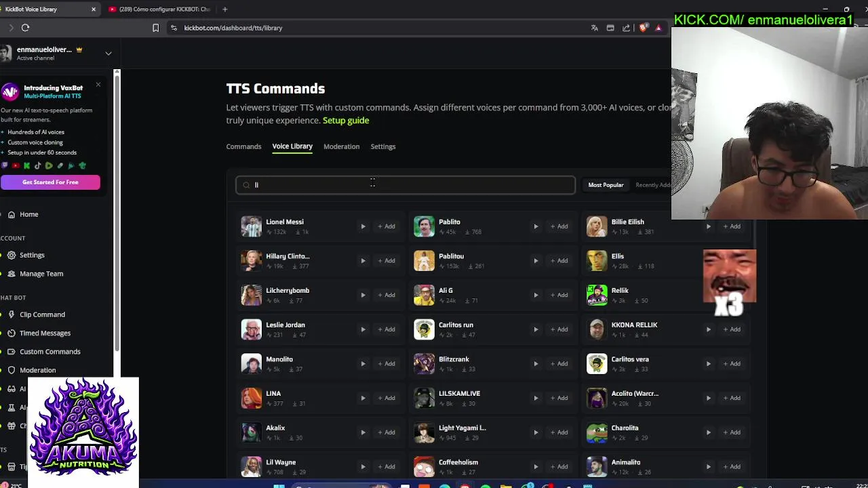This screenshot has width=868, height=488.
Task: Play the Lil Wayne voice preview
Action: pos(363,467)
